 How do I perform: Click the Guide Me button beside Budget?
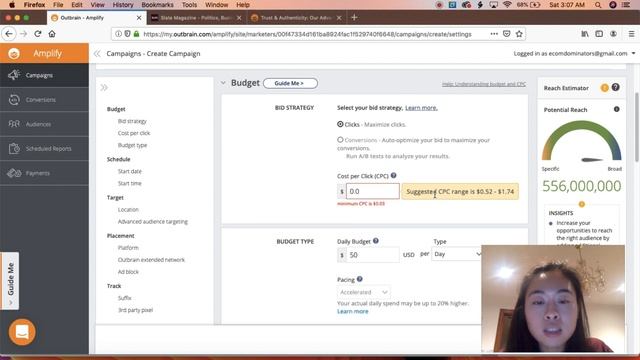pos(290,83)
